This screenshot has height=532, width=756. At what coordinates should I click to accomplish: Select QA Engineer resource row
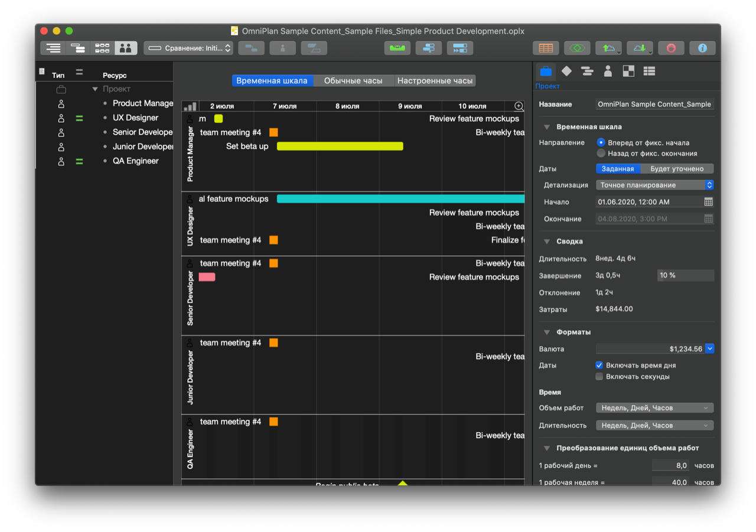pyautogui.click(x=105, y=161)
